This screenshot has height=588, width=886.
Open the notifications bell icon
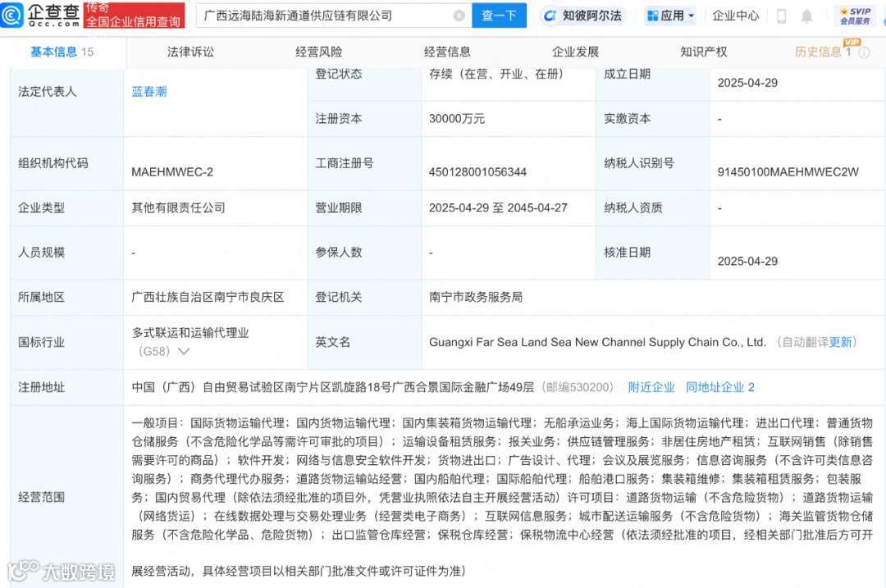coord(807,16)
